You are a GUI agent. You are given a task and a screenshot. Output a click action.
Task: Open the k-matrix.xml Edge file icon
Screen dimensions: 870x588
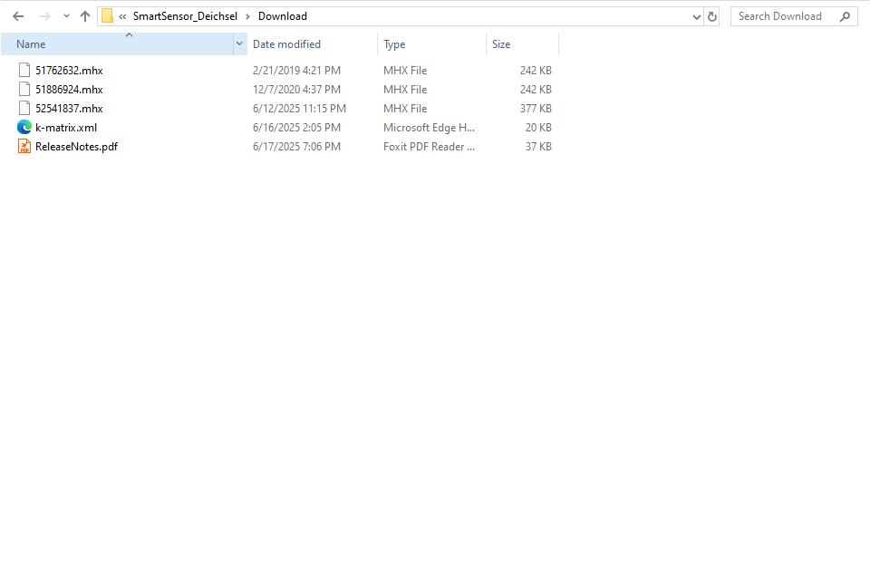pyautogui.click(x=24, y=127)
